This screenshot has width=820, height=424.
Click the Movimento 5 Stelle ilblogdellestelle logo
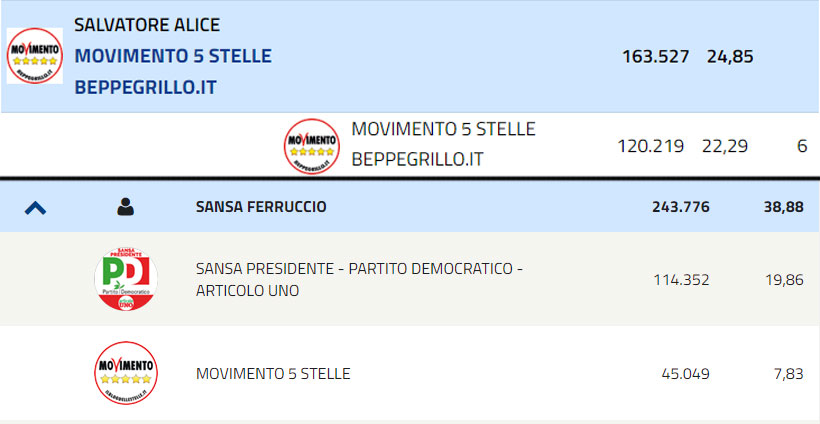(x=126, y=373)
